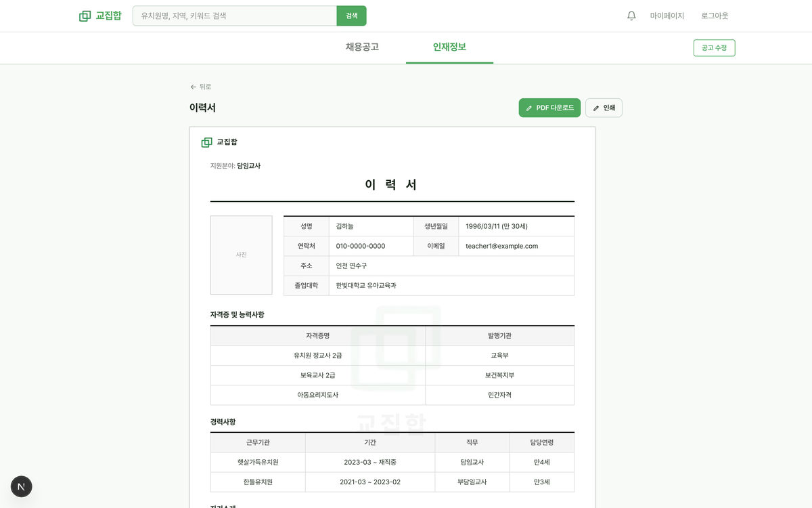Click the 기간 column header
The width and height of the screenshot is (812, 508).
click(x=370, y=442)
